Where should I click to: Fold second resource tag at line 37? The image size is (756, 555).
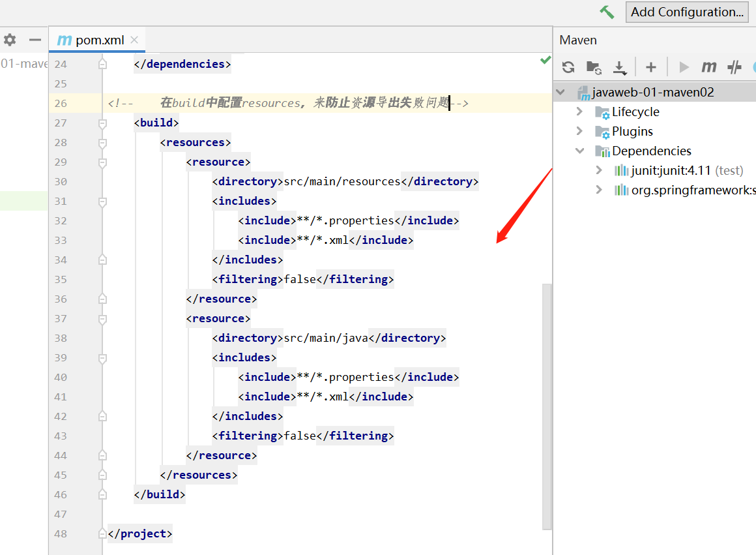point(103,319)
